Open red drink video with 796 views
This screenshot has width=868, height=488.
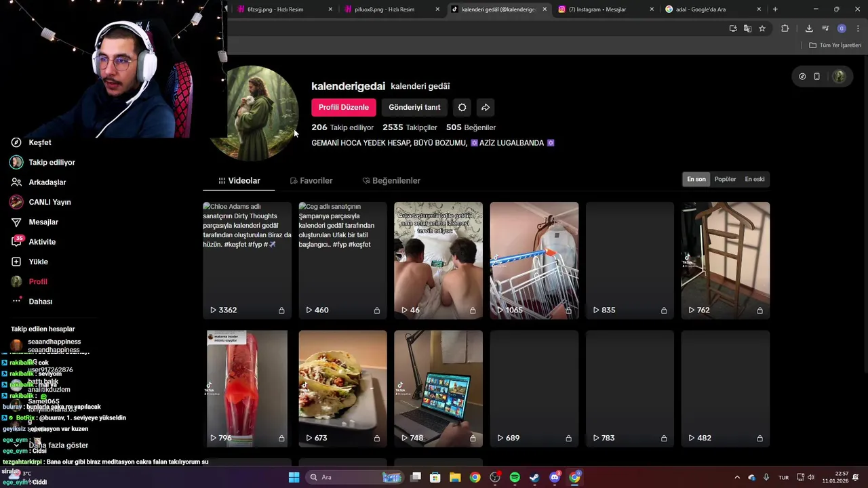pyautogui.click(x=248, y=389)
